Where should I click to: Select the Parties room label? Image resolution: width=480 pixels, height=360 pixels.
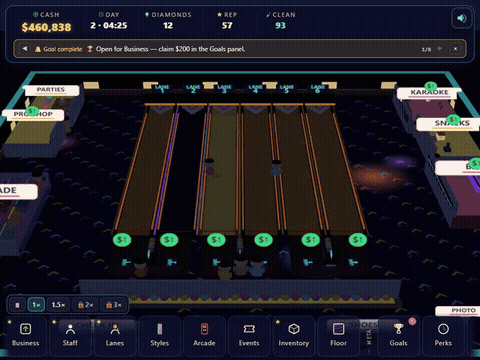(x=51, y=90)
